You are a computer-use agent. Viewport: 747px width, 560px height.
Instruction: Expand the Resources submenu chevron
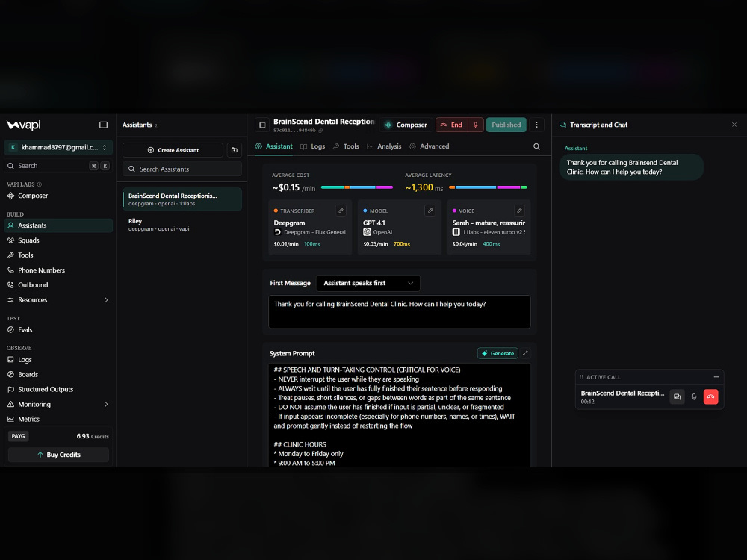(106, 300)
